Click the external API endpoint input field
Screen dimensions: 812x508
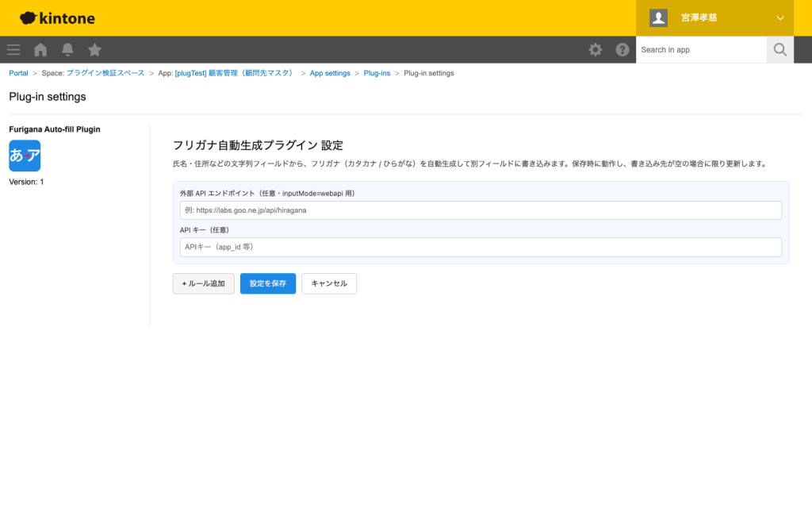480,210
